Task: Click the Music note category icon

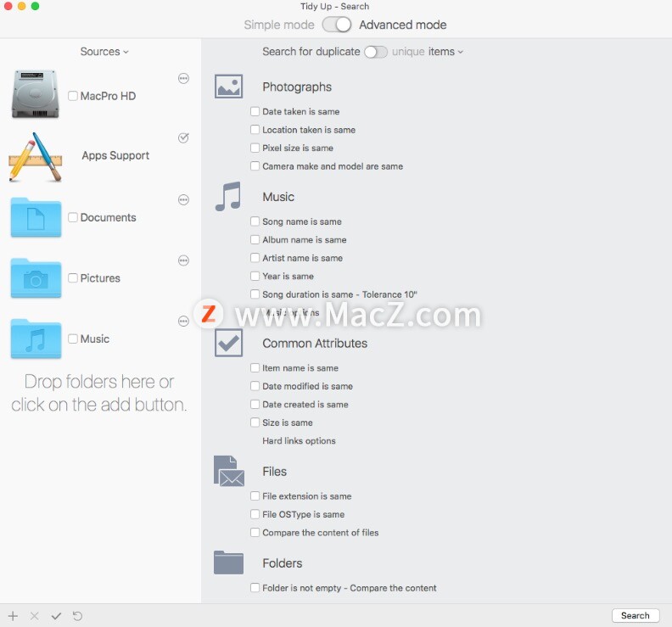Action: 228,196
